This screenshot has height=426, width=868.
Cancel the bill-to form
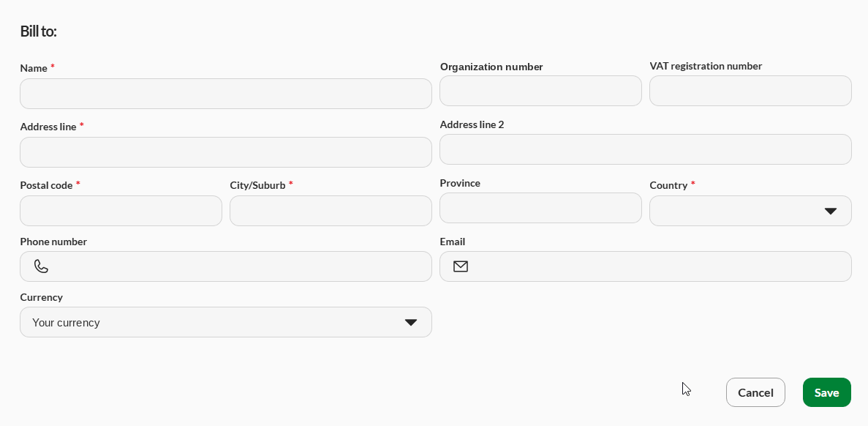click(755, 392)
